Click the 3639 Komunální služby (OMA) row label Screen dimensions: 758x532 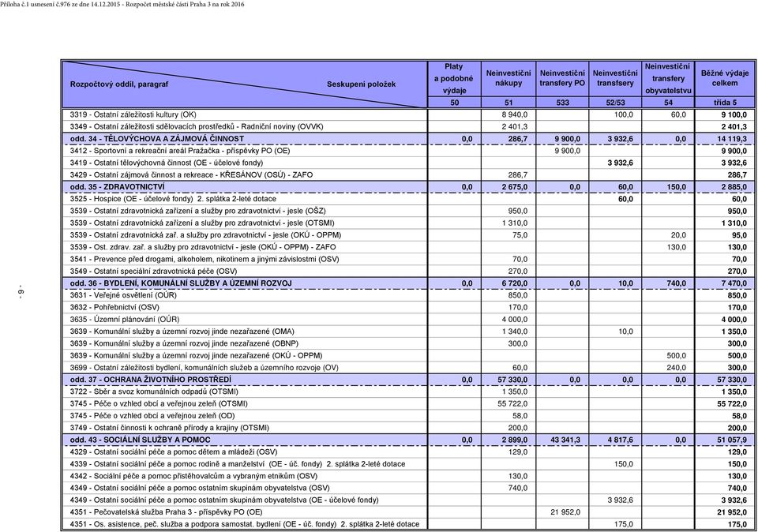coord(182,332)
